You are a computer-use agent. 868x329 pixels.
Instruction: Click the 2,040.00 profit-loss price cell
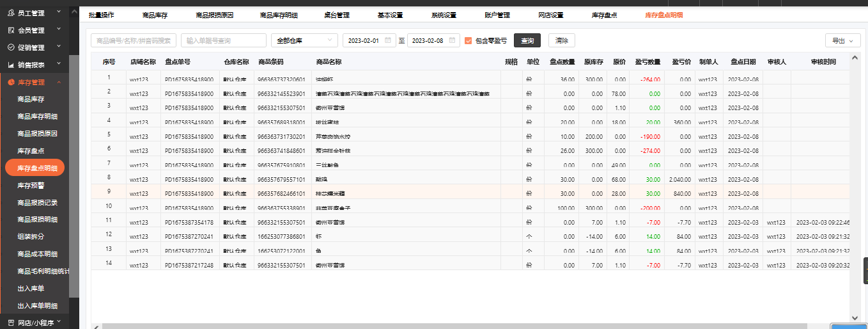point(680,180)
